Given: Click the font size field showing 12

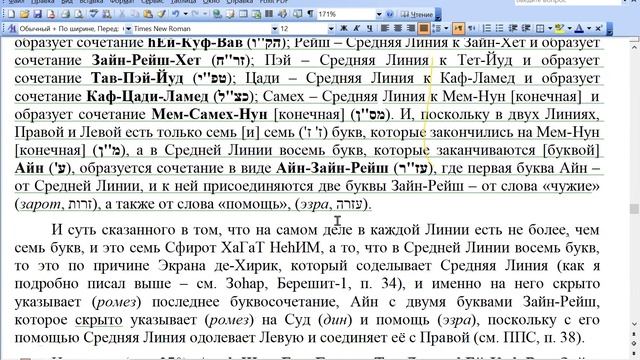Looking at the screenshot, I should click(303, 29).
